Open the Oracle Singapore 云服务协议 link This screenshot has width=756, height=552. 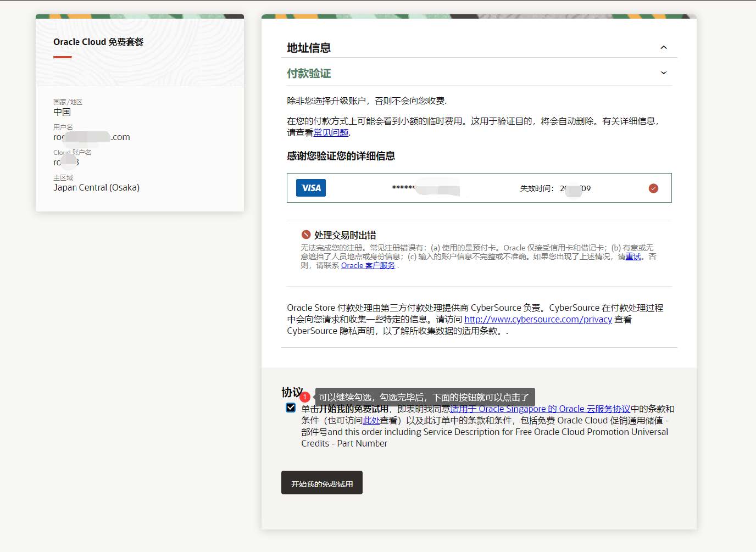[540, 409]
